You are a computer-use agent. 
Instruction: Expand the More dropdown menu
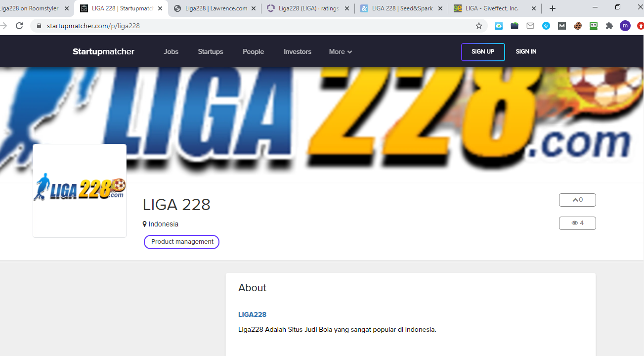[340, 51]
